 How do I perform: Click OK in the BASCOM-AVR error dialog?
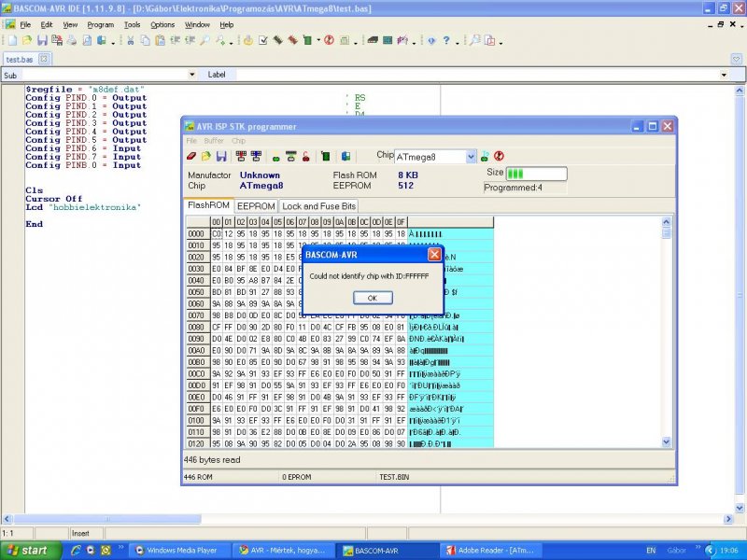pos(373,298)
